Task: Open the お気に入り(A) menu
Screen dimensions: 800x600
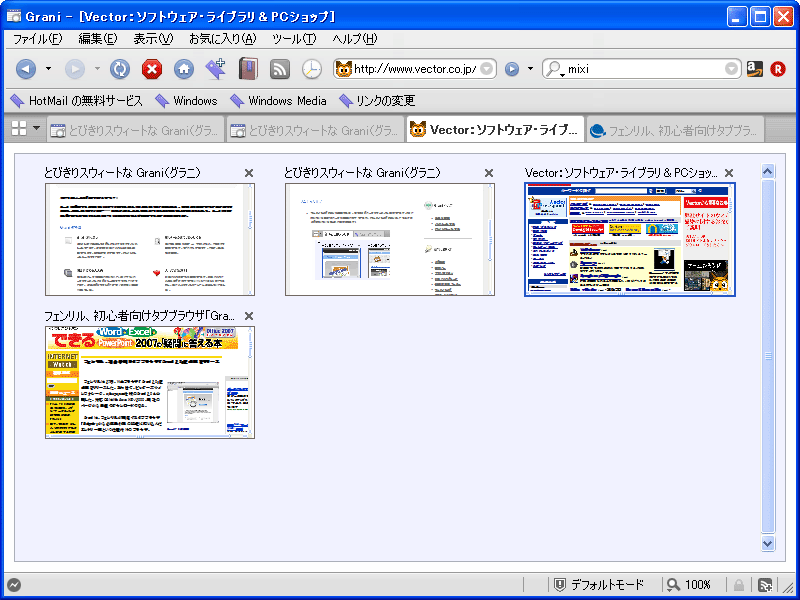Action: (x=222, y=39)
